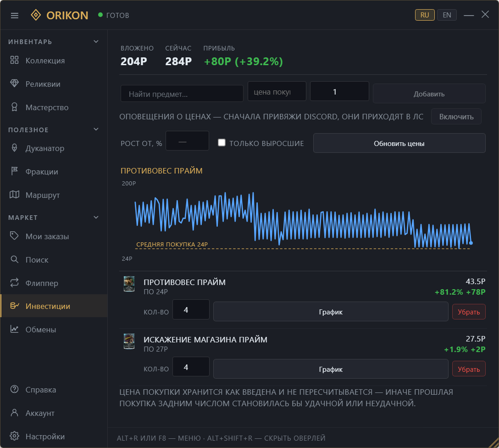Open the Флиппер page
499x448 pixels.
coord(54,283)
